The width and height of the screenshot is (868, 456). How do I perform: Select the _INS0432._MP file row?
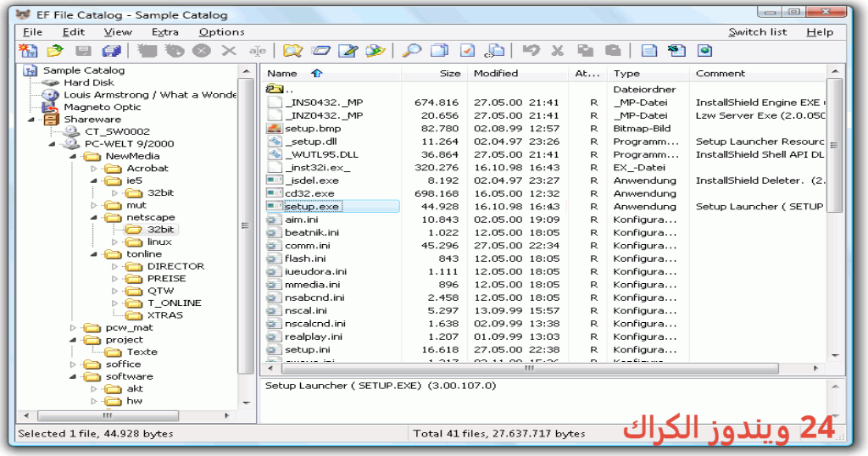(x=545, y=103)
